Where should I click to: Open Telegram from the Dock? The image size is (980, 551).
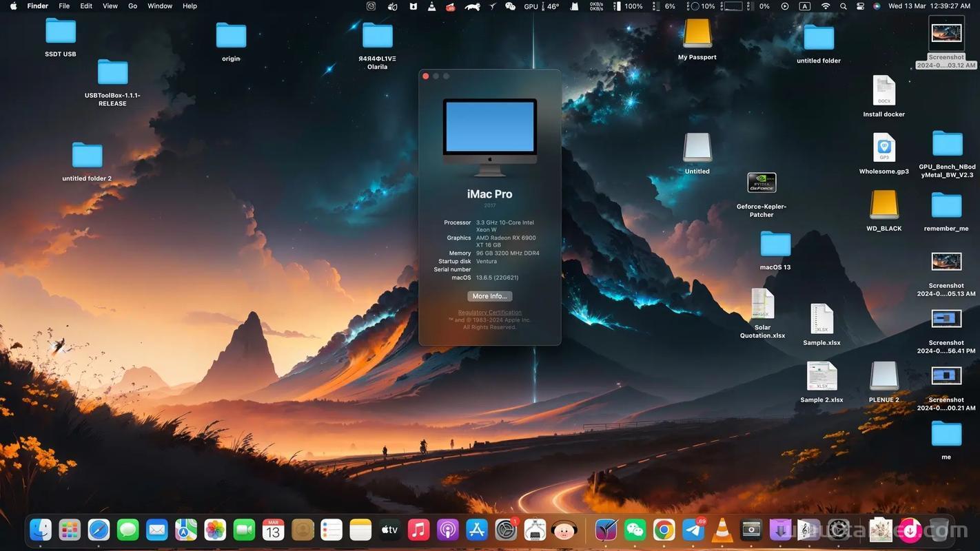pos(693,530)
